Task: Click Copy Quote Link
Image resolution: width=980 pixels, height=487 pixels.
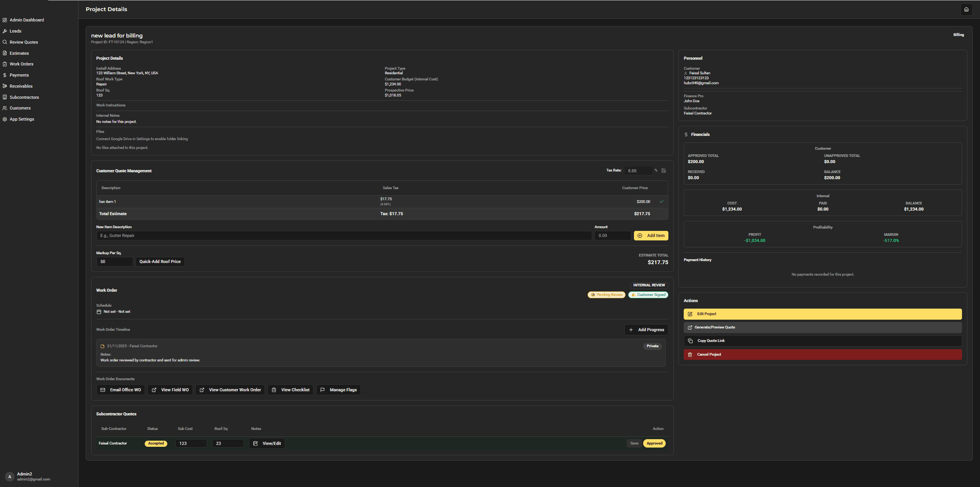Action: click(x=823, y=341)
